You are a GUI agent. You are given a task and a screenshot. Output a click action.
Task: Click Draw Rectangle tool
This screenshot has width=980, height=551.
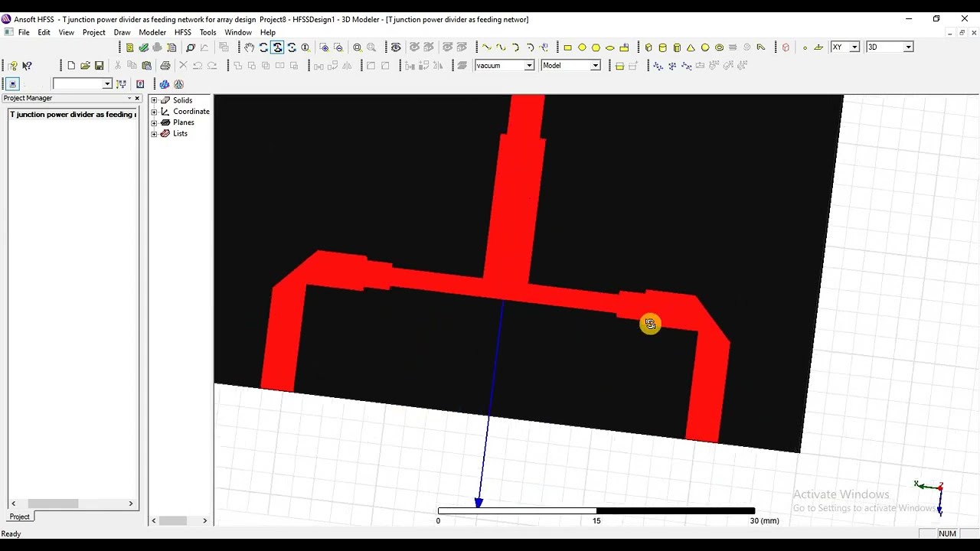coord(567,47)
